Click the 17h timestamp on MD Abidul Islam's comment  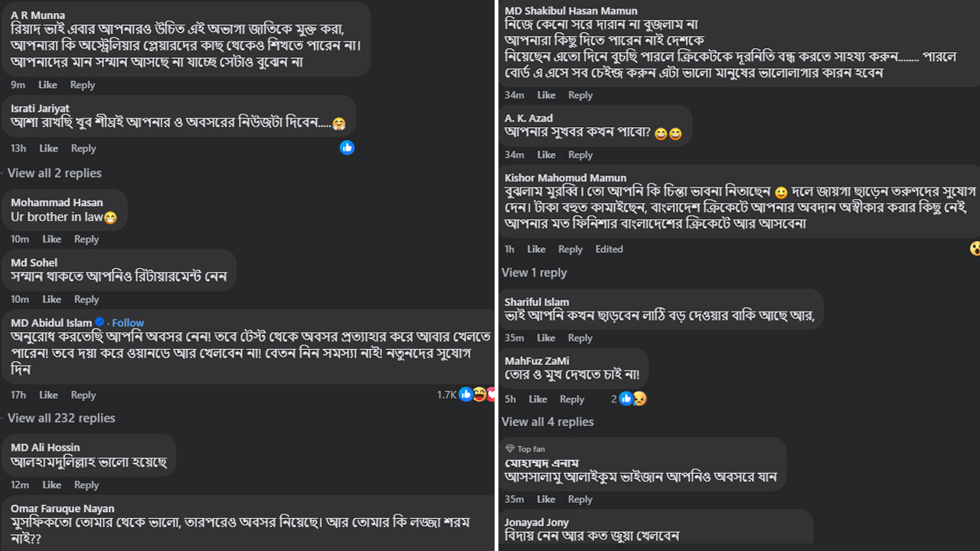coord(18,395)
